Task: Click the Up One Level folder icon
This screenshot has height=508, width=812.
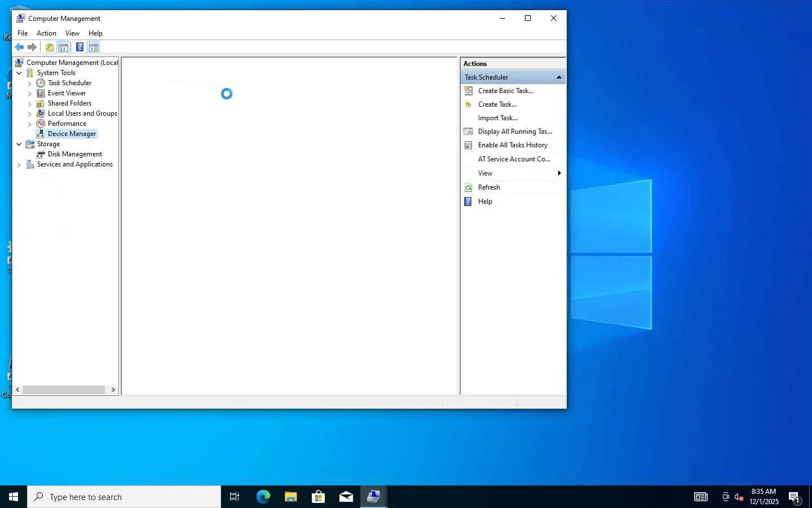Action: tap(50, 47)
